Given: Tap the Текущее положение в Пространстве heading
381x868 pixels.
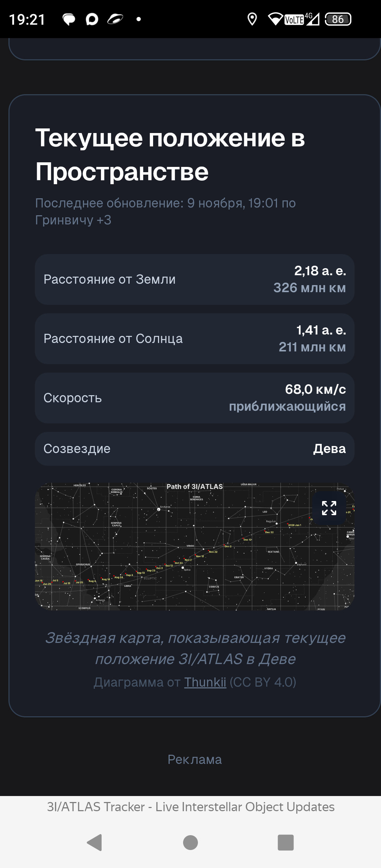Looking at the screenshot, I should point(170,155).
